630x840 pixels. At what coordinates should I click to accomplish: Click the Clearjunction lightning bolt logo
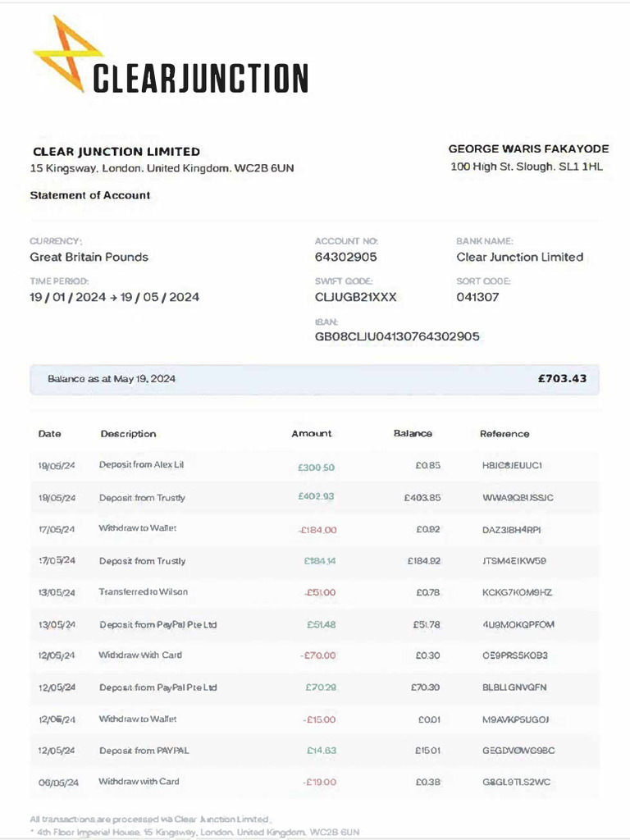(x=67, y=53)
